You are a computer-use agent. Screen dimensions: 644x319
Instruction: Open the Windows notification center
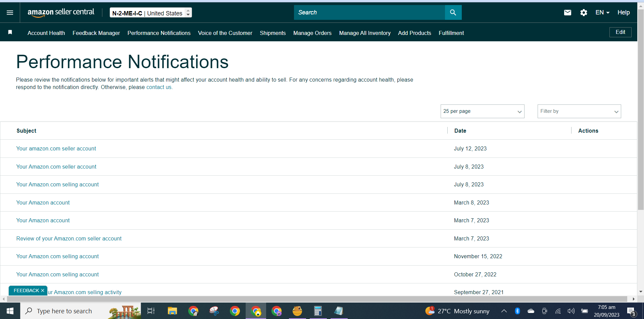(631, 312)
